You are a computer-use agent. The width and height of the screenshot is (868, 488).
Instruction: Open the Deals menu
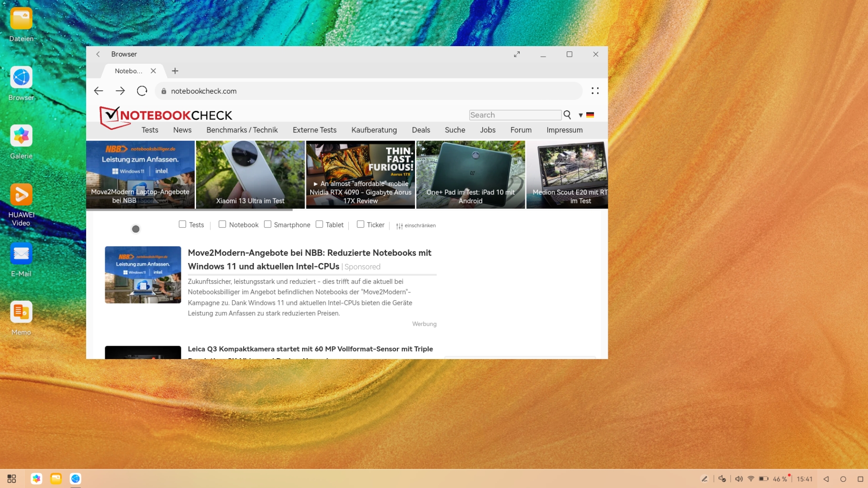point(421,130)
